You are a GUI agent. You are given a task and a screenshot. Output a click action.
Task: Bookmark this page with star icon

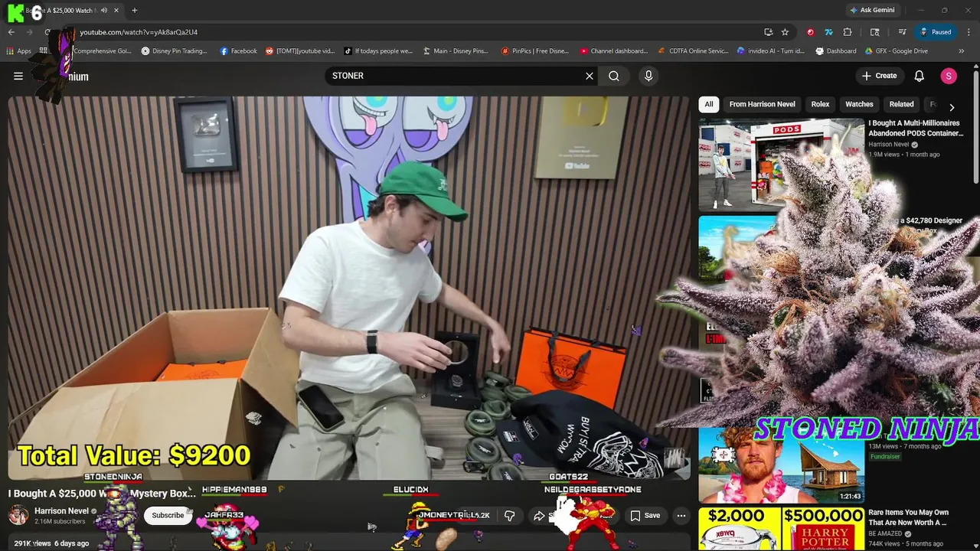coord(785,32)
